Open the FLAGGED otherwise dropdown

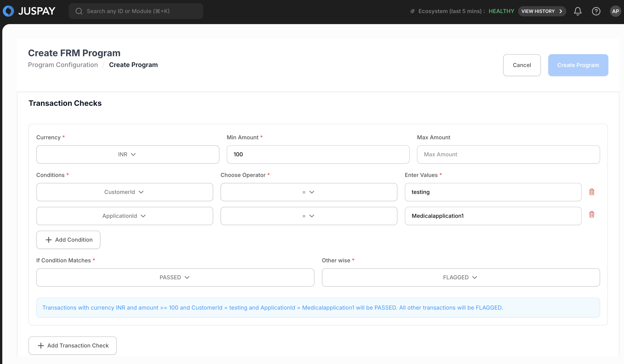point(461,277)
